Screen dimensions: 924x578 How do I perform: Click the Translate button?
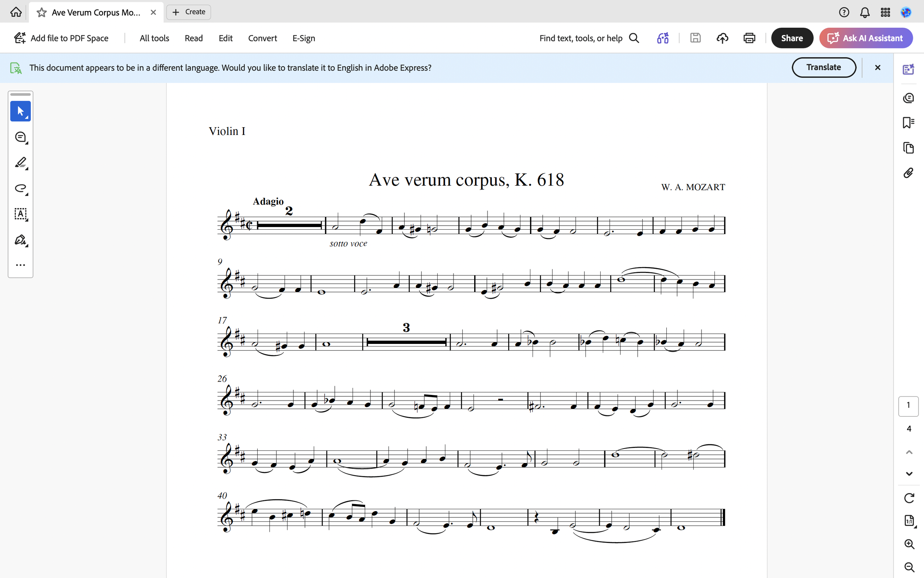(x=823, y=67)
